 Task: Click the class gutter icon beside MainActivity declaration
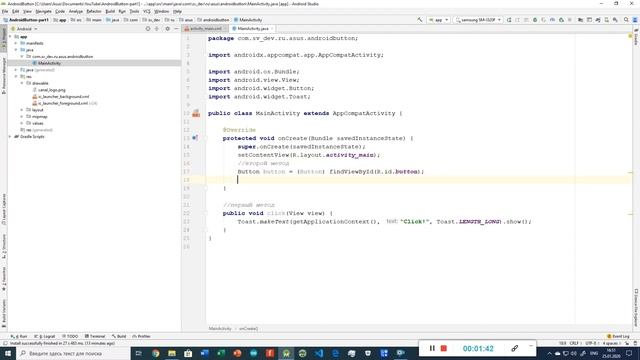[x=196, y=113]
